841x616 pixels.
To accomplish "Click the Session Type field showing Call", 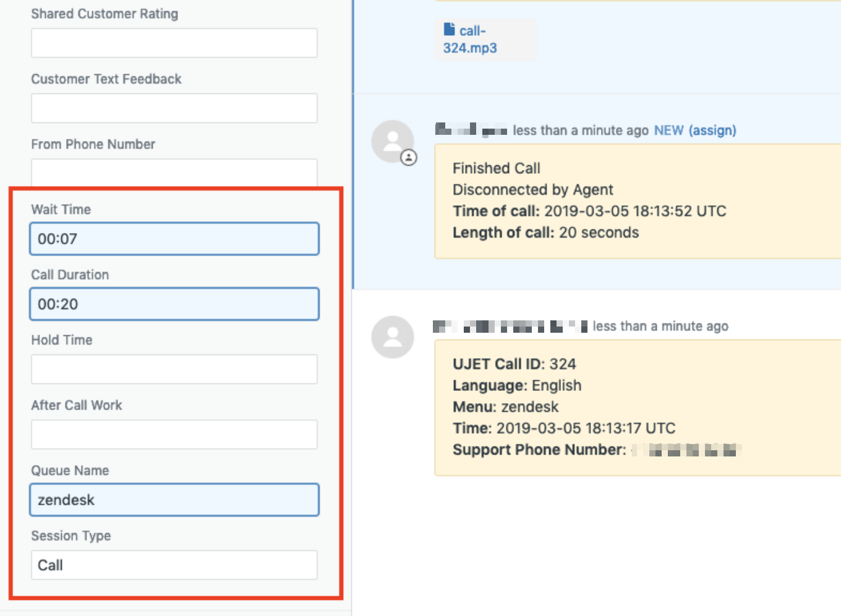I will [x=174, y=565].
